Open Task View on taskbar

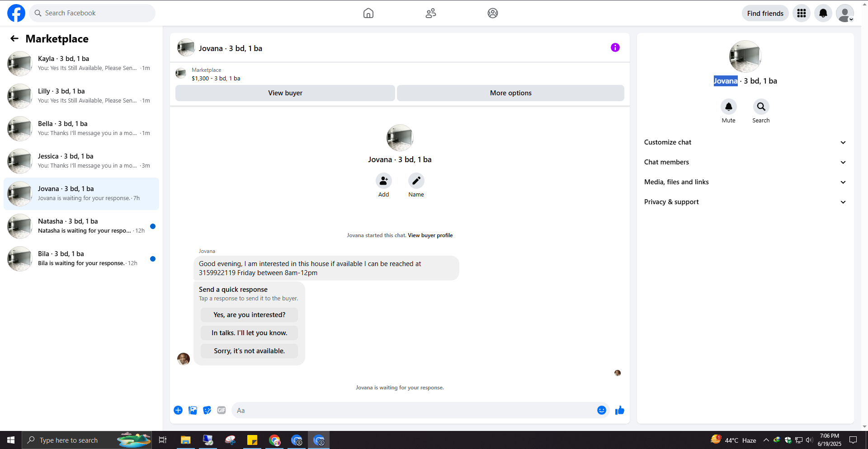[x=163, y=440]
